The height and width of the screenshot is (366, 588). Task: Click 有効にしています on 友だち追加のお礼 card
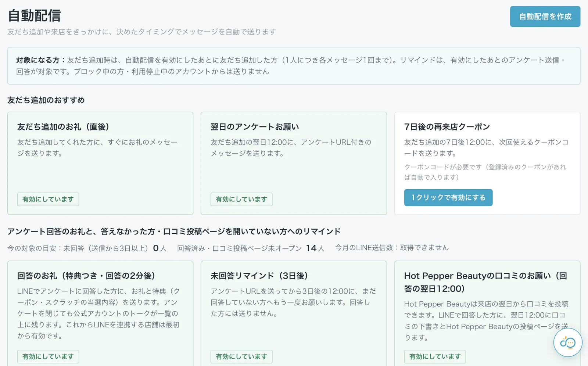[x=48, y=199]
